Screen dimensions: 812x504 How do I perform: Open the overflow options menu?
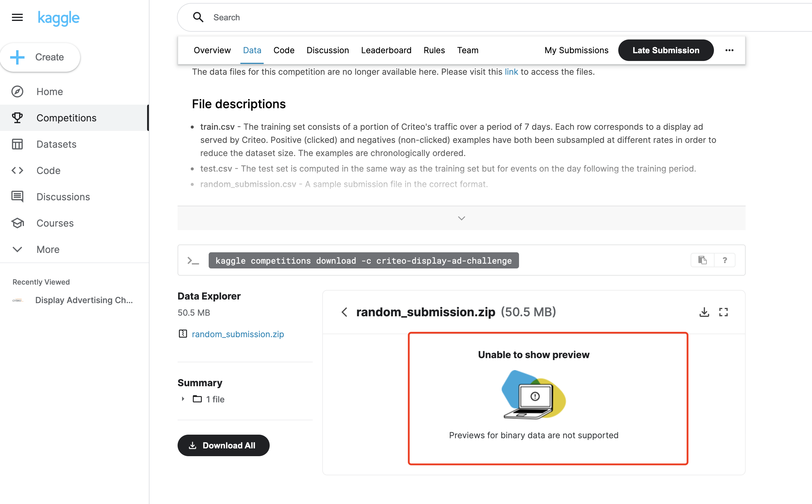pos(729,50)
